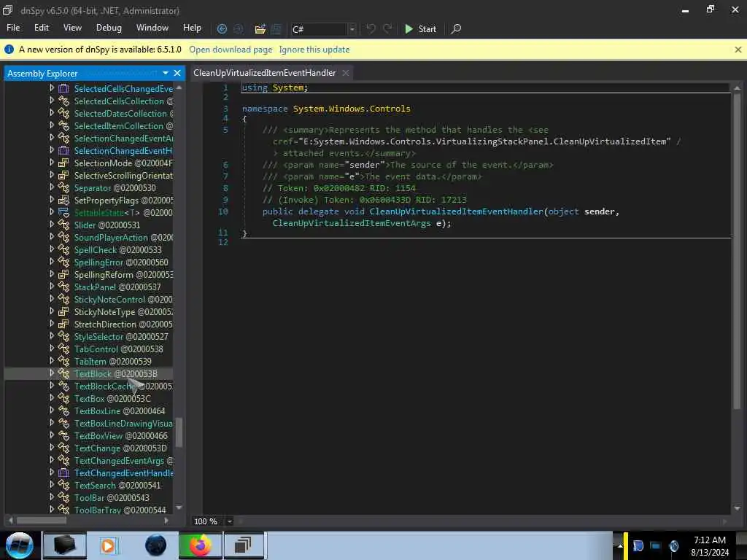Select TextSearch @02000541 in tree
Image resolution: width=747 pixels, height=560 pixels.
point(117,485)
